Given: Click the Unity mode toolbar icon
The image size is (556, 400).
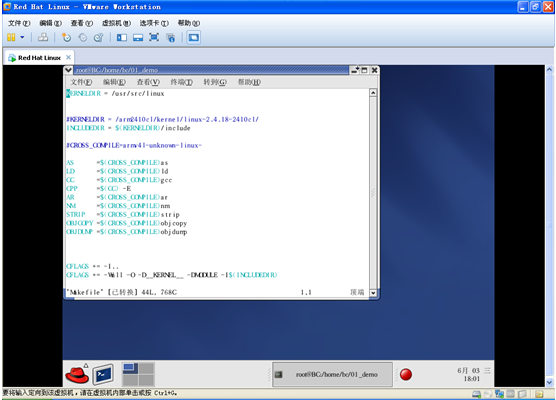Looking at the screenshot, I should pos(171,37).
